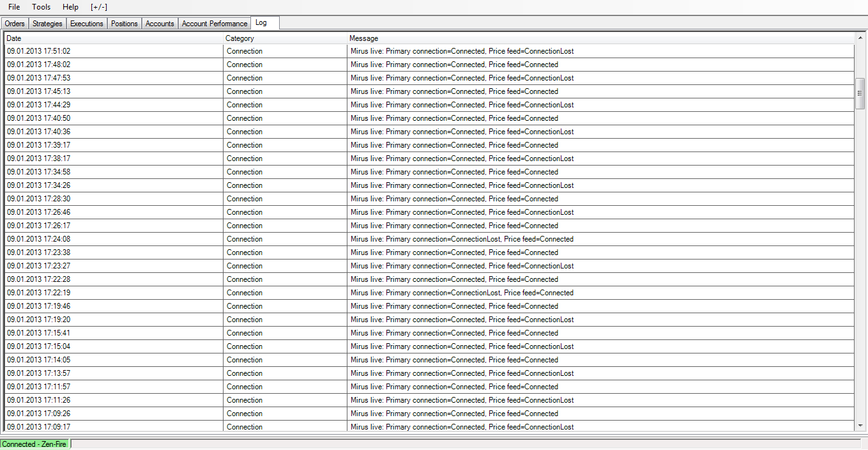Image resolution: width=868 pixels, height=450 pixels.
Task: Select log row dated 09.01.2013 17:22:28
Action: point(429,279)
